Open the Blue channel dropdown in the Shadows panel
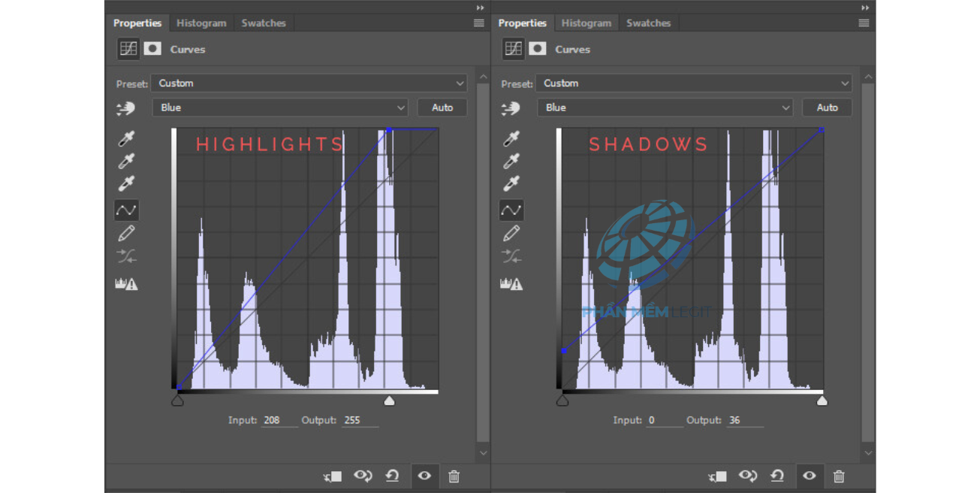Image resolution: width=980 pixels, height=493 pixels. [x=665, y=107]
